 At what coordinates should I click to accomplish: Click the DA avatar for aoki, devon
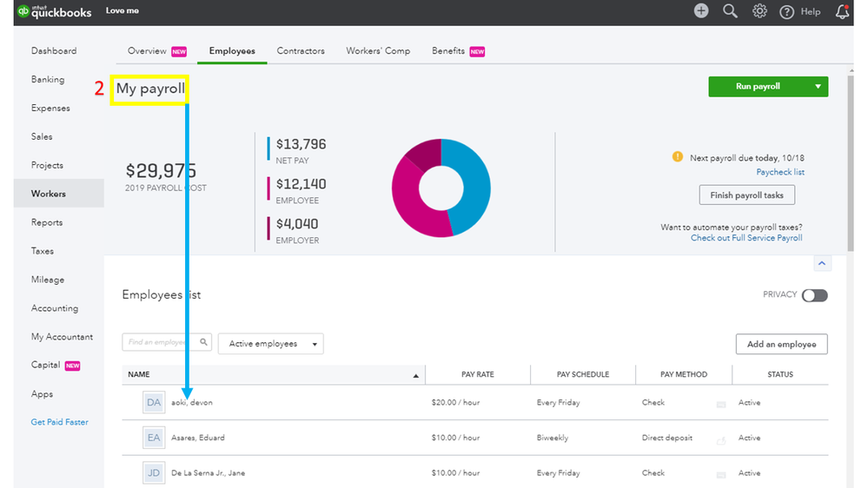[x=154, y=403]
